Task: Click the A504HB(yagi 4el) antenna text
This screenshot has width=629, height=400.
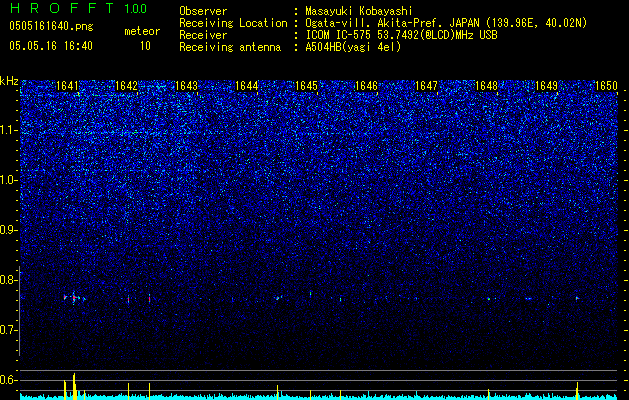Action: point(353,47)
